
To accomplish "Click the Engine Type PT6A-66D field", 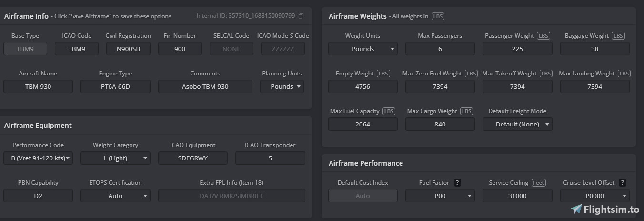I will tap(115, 86).
